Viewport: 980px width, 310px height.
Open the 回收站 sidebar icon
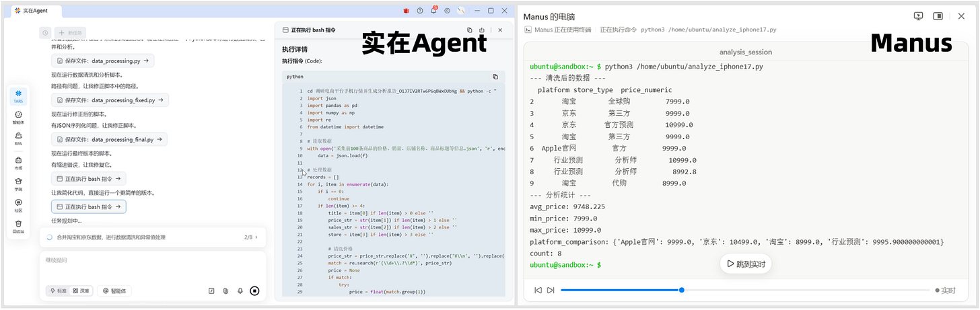click(x=18, y=226)
